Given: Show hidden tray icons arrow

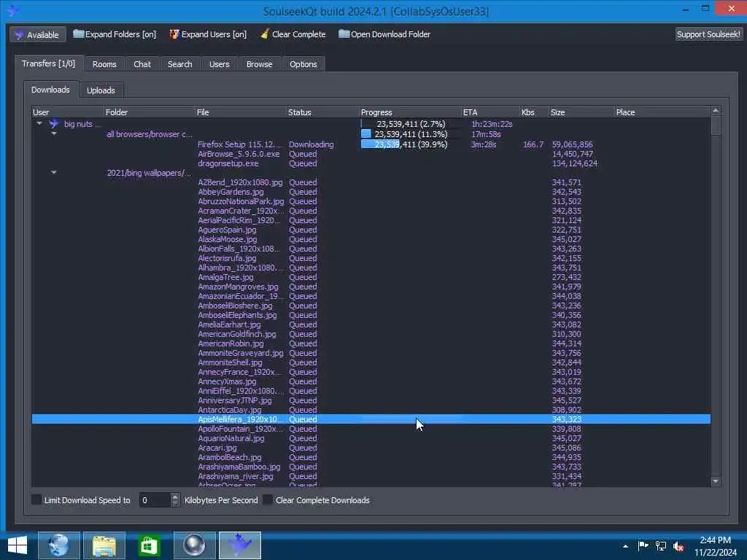Looking at the screenshot, I should tap(625, 546).
